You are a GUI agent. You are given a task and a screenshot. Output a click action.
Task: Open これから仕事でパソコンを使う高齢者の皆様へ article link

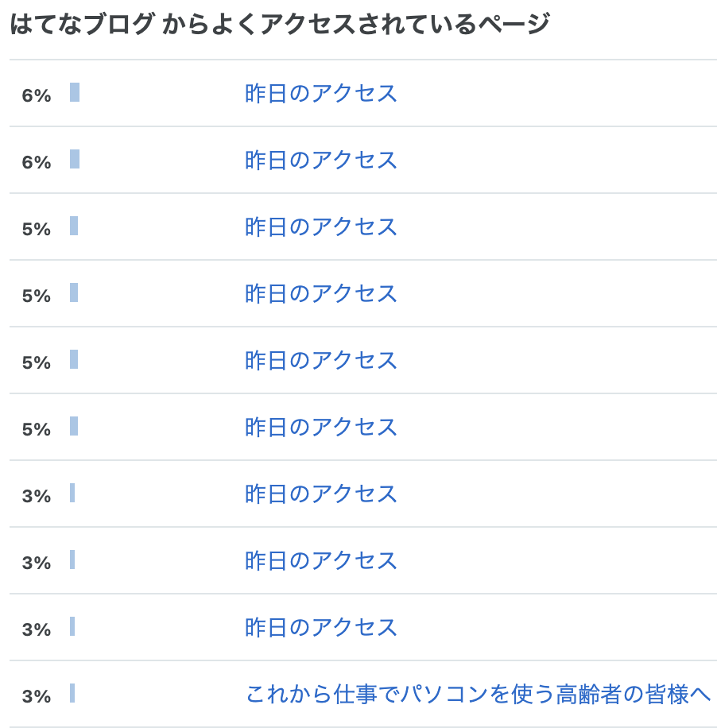(x=478, y=695)
